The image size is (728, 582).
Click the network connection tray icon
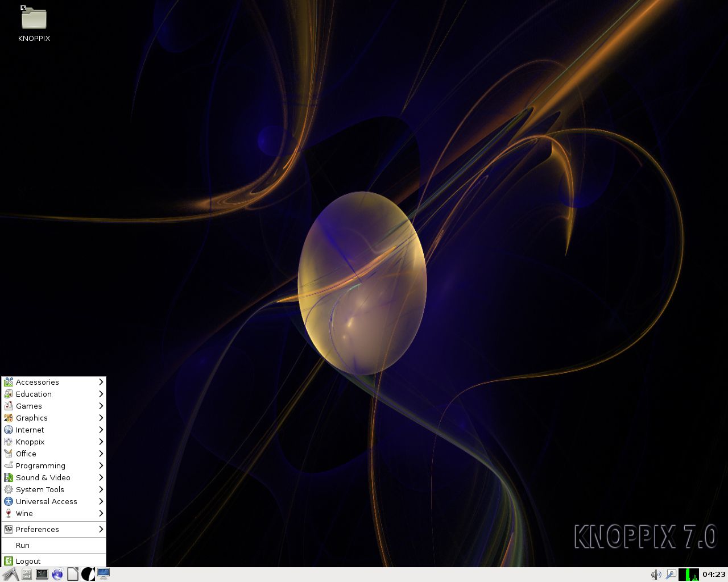[x=671, y=574]
